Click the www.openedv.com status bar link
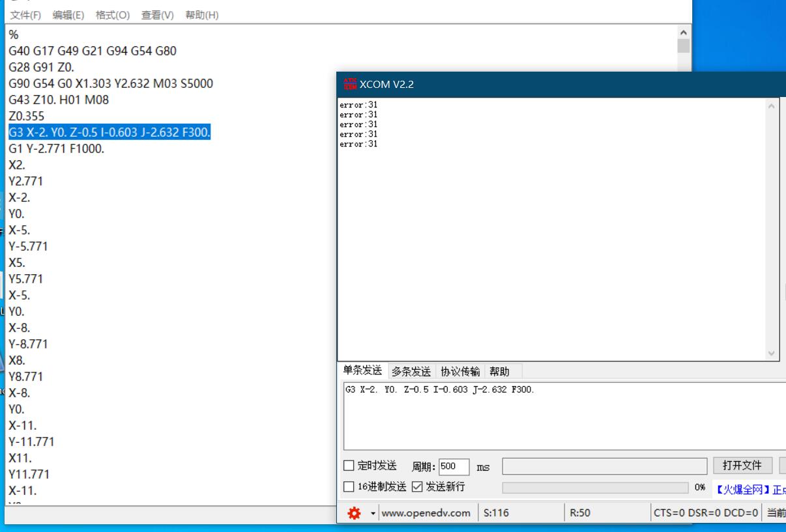Screen dimensions: 786x532 (426, 513)
